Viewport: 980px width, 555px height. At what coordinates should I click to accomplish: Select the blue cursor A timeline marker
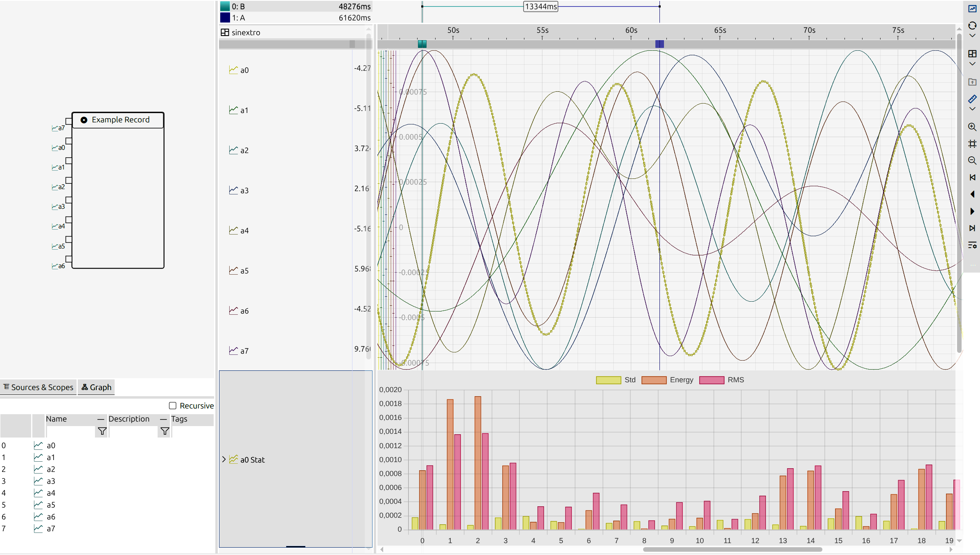coord(659,44)
